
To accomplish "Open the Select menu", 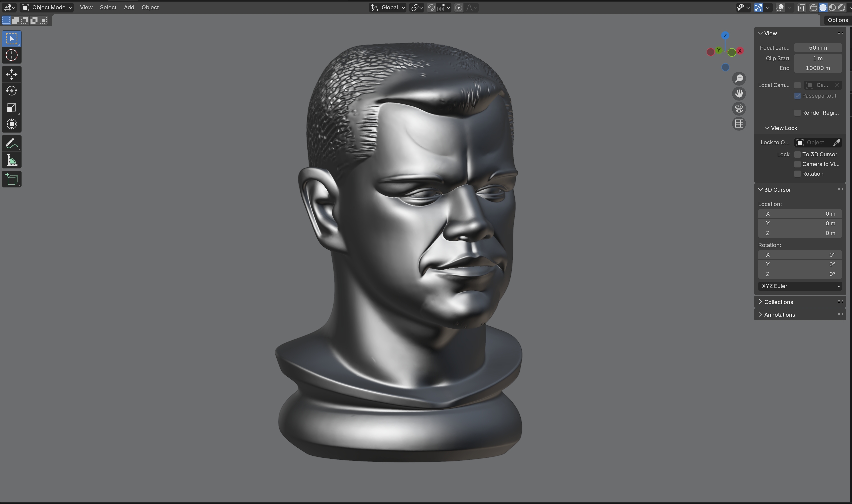I will pyautogui.click(x=108, y=7).
